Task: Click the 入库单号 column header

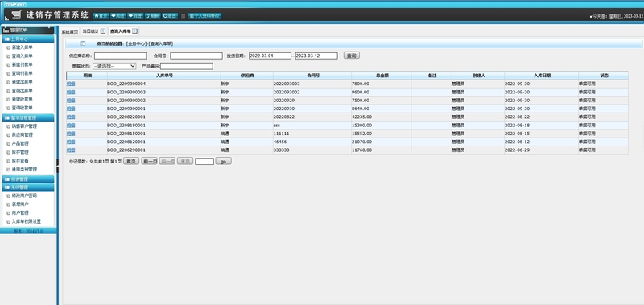Action: pos(164,76)
